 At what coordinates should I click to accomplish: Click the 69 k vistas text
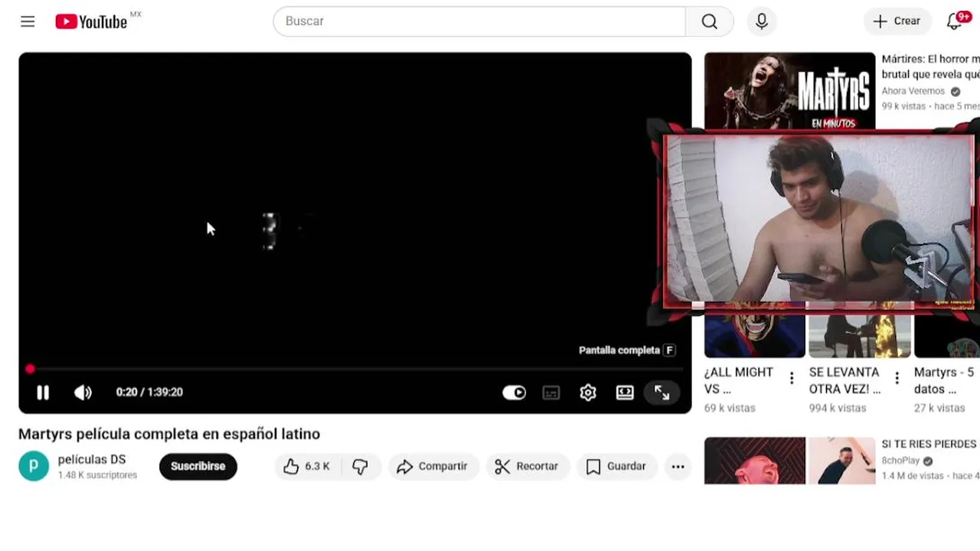click(x=730, y=408)
